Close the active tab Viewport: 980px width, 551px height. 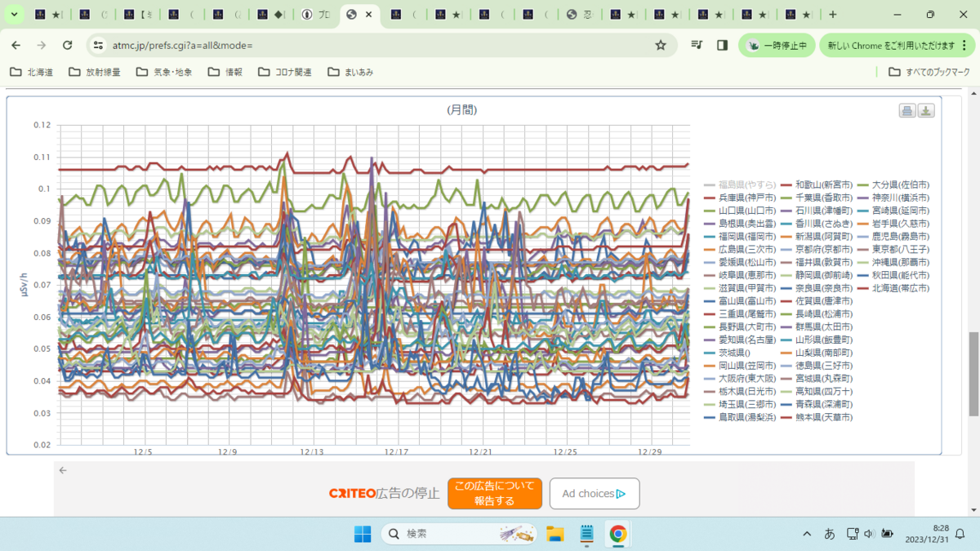369,15
